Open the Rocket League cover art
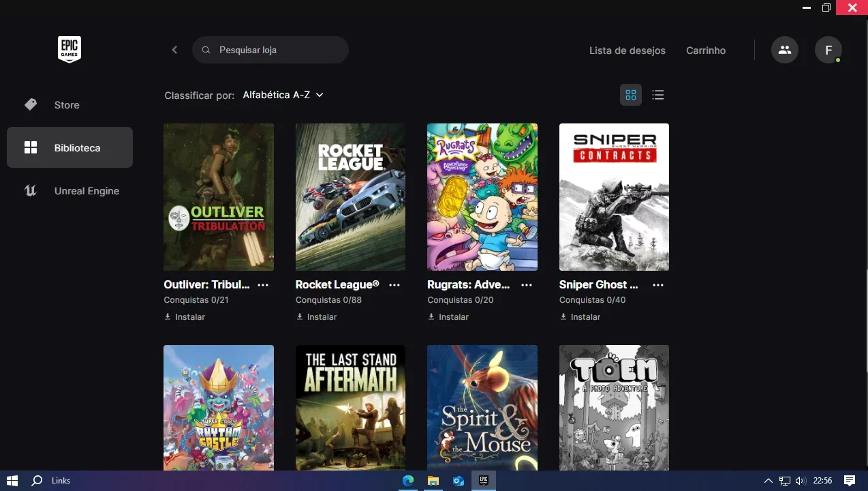868x491 pixels. [350, 197]
